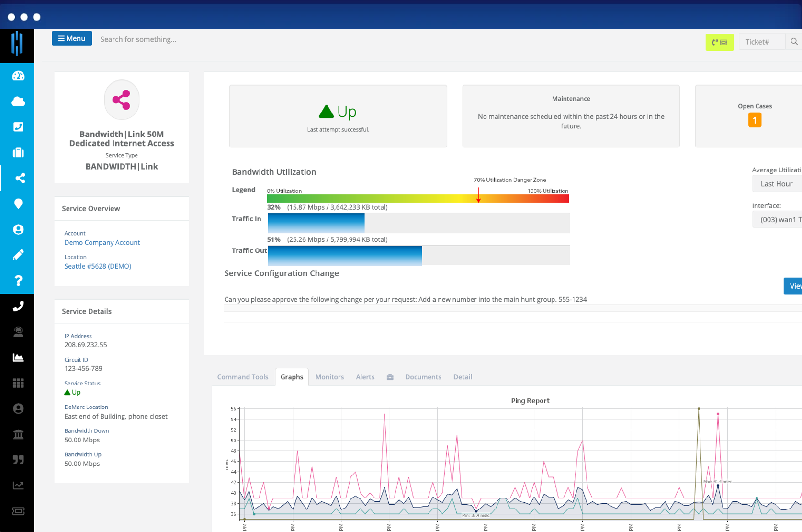Open the Seattle #5628 (DEMO) location link
Screen dimensions: 802x532
tap(98, 266)
